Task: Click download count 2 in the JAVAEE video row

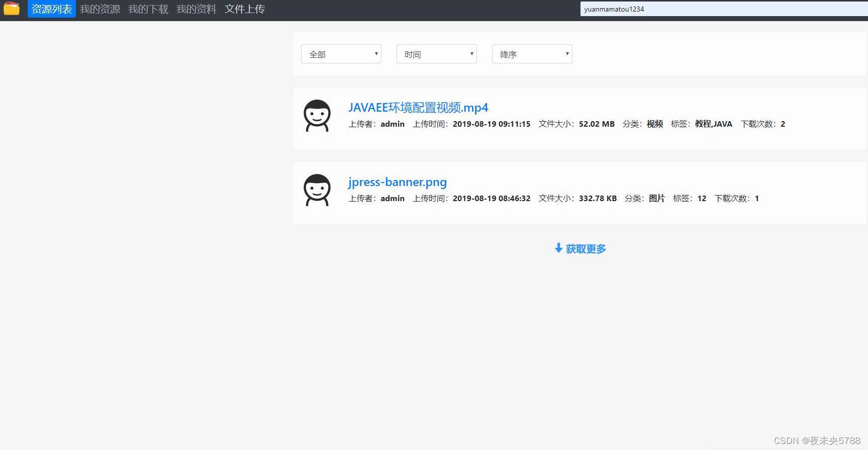Action: pyautogui.click(x=783, y=124)
